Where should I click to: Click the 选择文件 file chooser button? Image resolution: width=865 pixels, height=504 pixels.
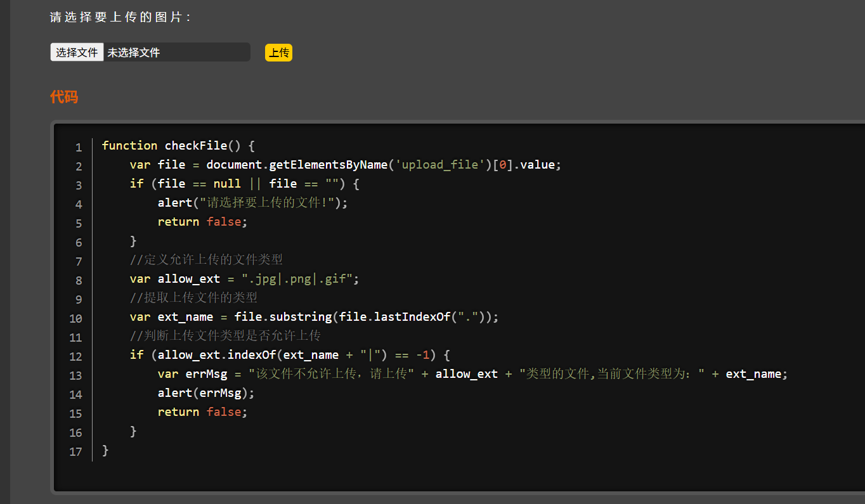tap(77, 53)
